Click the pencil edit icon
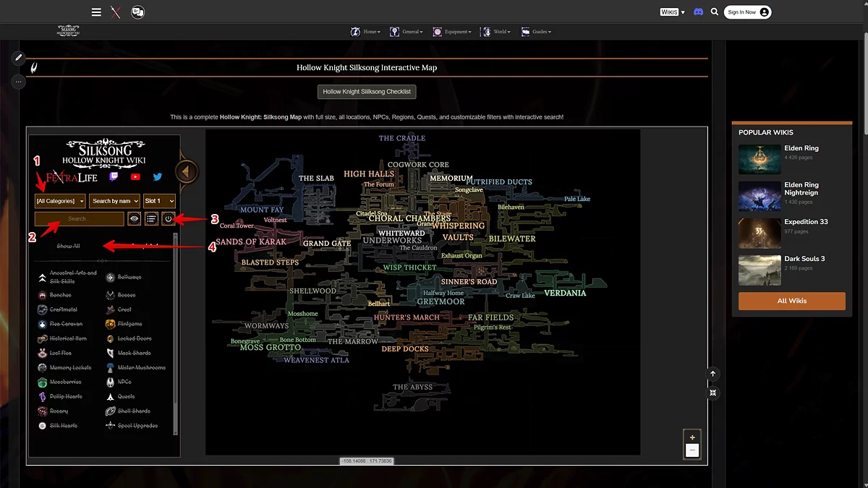Screen dimensions: 868x488 tap(19, 57)
